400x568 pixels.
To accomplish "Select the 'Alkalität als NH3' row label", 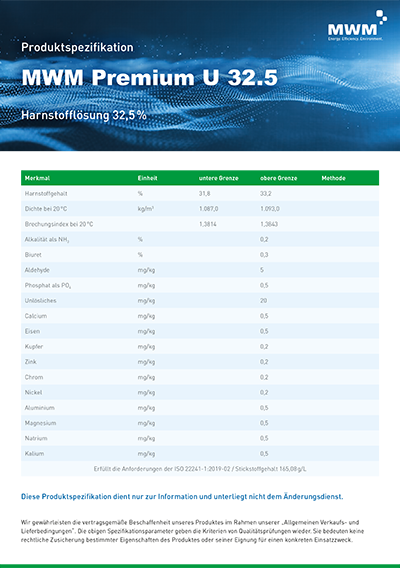I will (47, 239).
